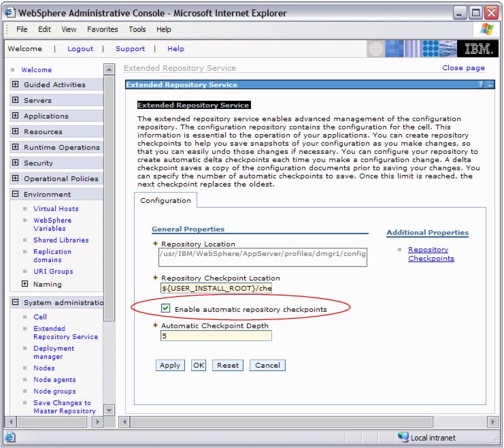Click the content pane horizontal scrollbar thumb
Screen dimensions: 504x448
coord(282,421)
